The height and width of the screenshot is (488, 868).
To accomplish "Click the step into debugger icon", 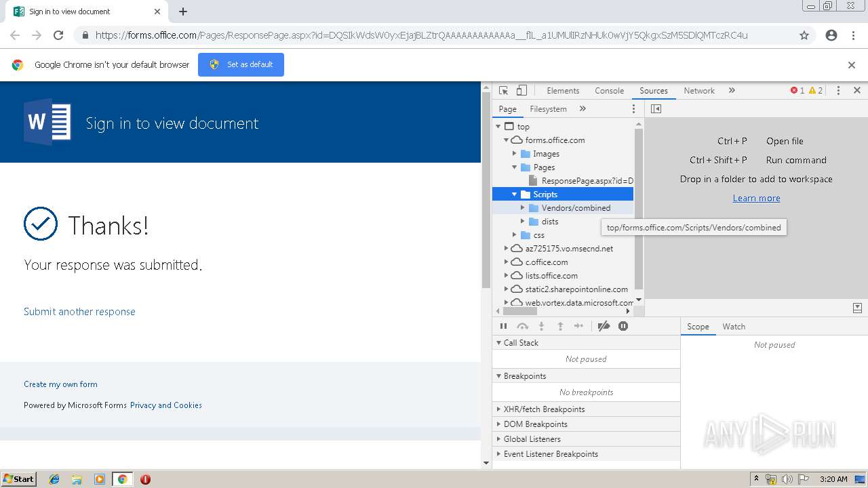I will (x=541, y=326).
